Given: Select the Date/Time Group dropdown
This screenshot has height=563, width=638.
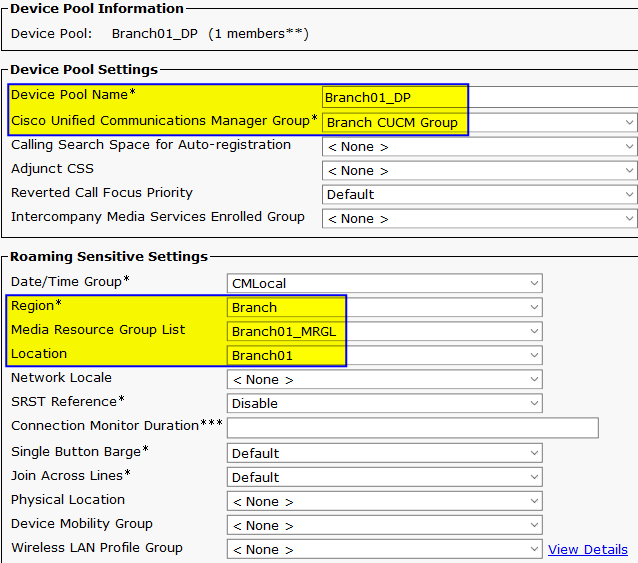Looking at the screenshot, I should pos(385,283).
